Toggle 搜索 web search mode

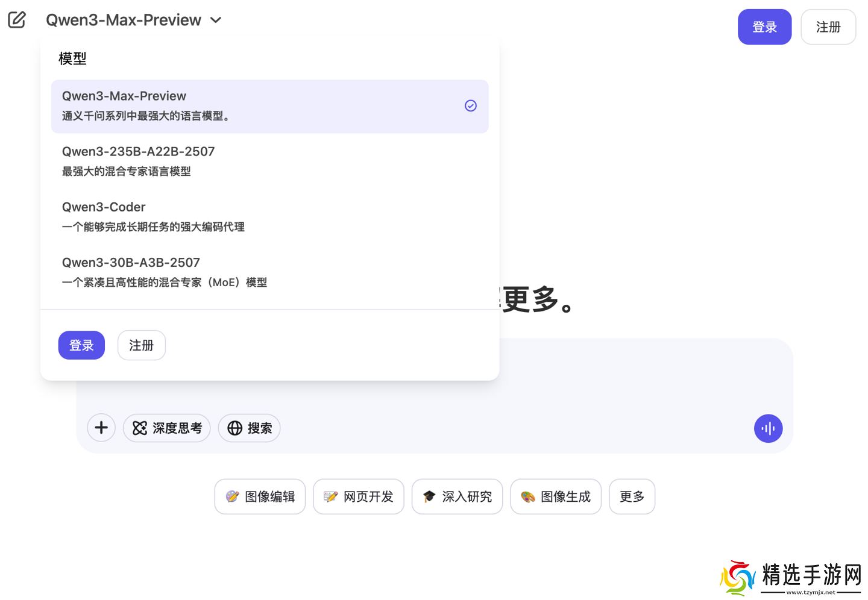click(250, 428)
